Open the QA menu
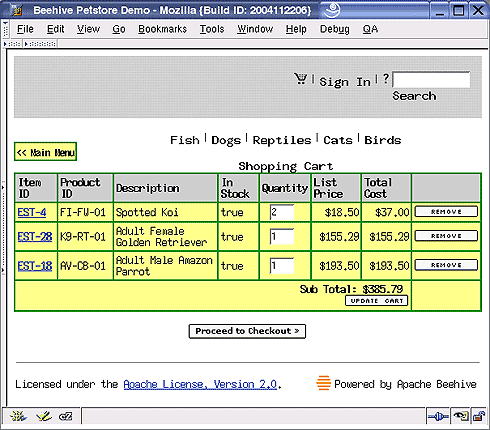This screenshot has height=430, width=490. (x=370, y=29)
